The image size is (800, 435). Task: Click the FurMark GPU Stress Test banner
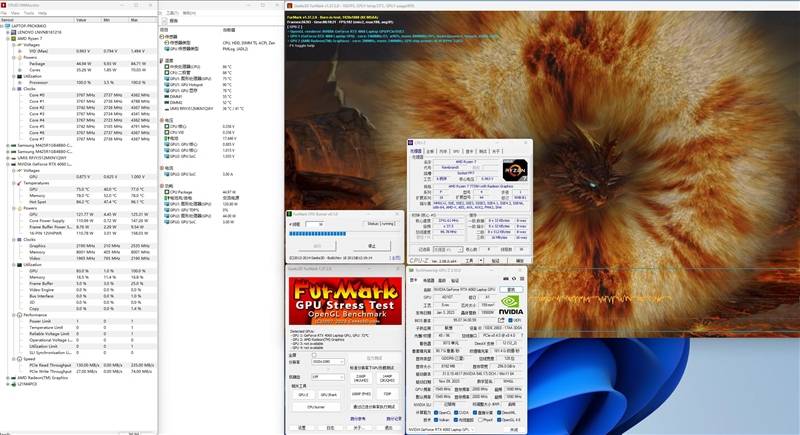click(x=343, y=300)
